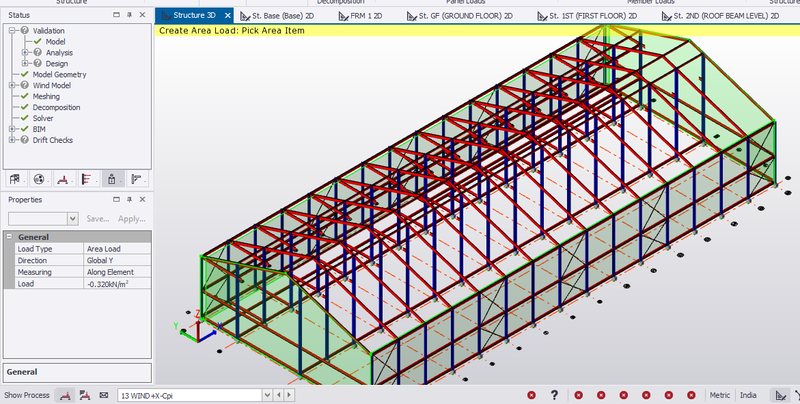This screenshot has width=800, height=404.
Task: Click Show Process in status bar
Action: pyautogui.click(x=27, y=395)
